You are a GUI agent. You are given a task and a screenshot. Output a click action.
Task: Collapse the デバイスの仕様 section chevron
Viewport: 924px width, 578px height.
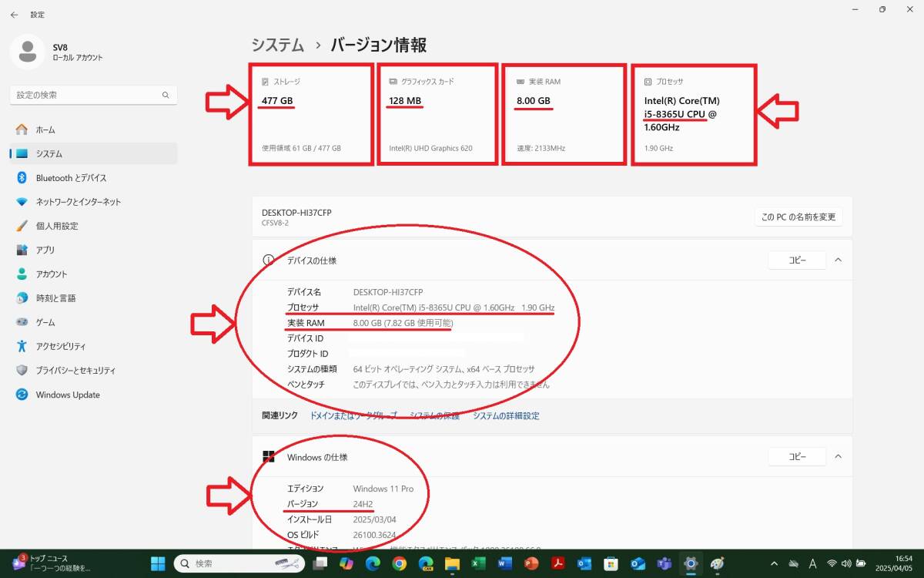(839, 260)
